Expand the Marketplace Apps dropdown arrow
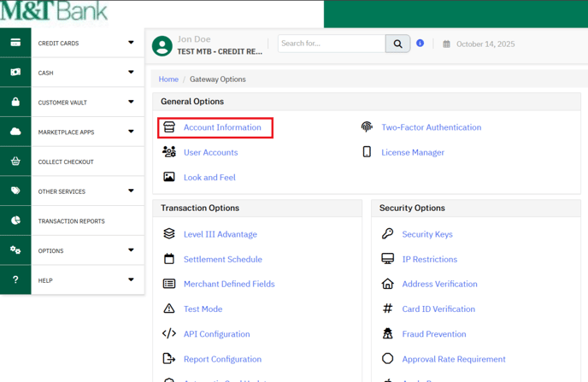The width and height of the screenshot is (588, 382). click(131, 132)
